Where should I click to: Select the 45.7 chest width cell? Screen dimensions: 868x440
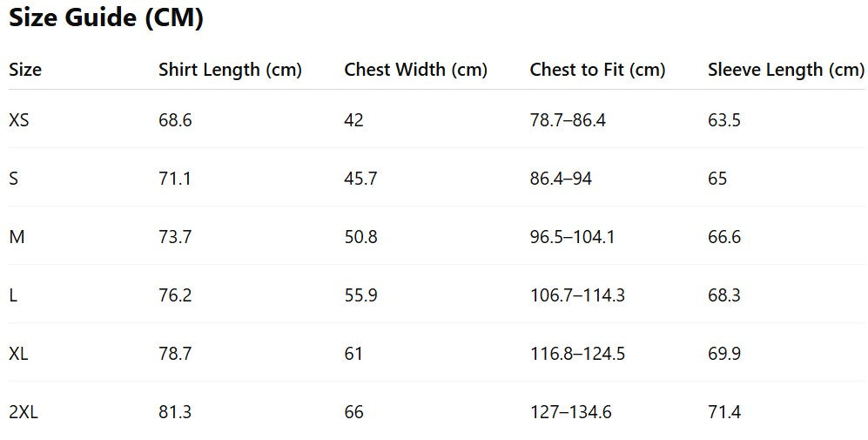[360, 179]
